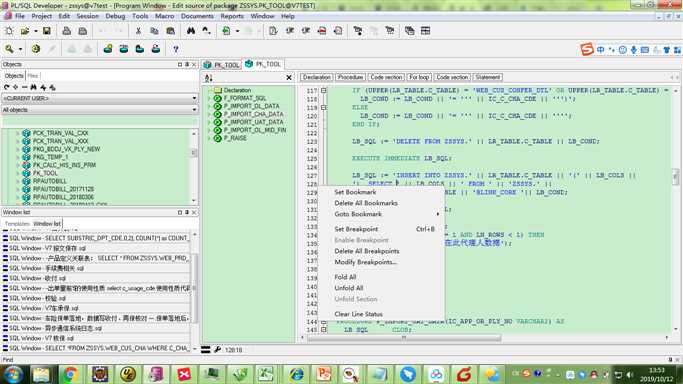683x384 pixels.
Task: Click the Window list toolbar icon
Action: [x=409, y=31]
